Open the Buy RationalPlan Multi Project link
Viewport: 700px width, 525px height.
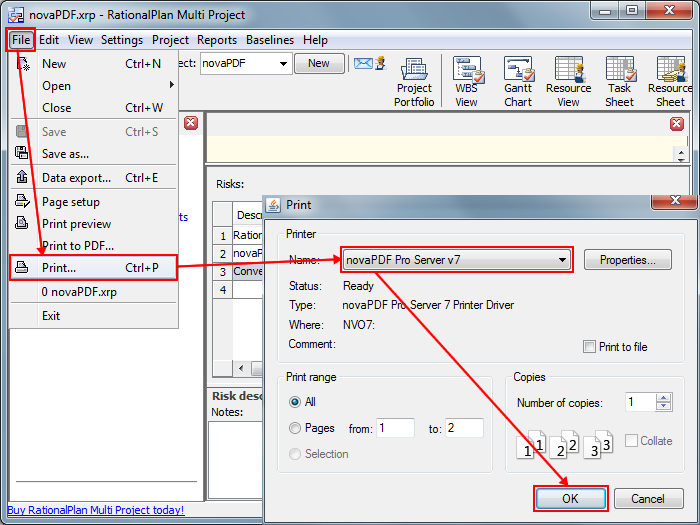(96, 510)
